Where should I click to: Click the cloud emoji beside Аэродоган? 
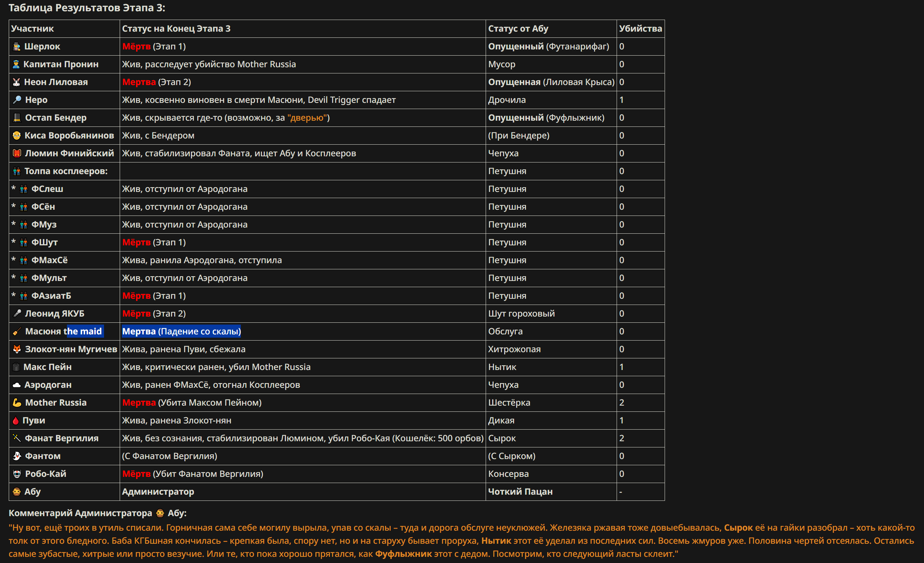(x=16, y=385)
